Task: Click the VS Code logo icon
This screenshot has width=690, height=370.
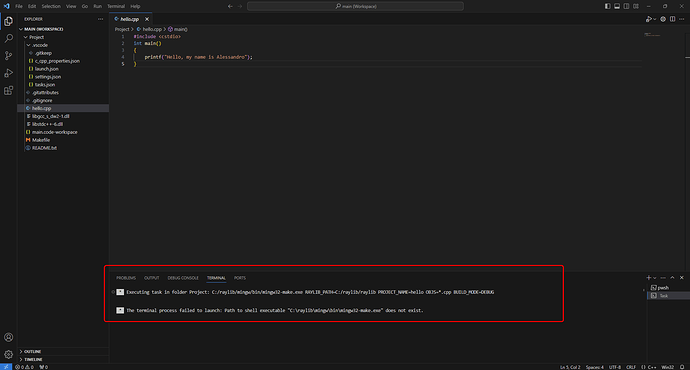Action: click(6, 6)
